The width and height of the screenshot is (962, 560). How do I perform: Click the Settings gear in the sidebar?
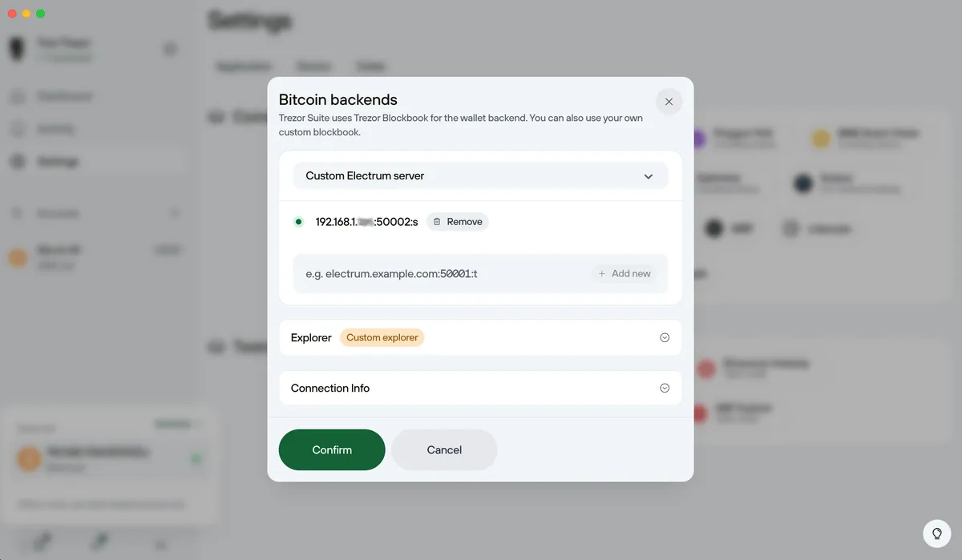[18, 162]
